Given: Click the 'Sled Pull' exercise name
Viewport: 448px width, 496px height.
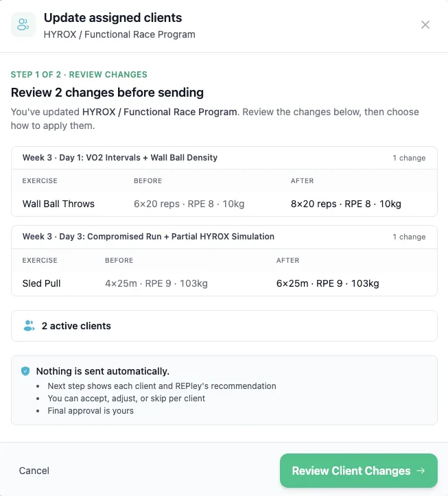Looking at the screenshot, I should click(41, 283).
